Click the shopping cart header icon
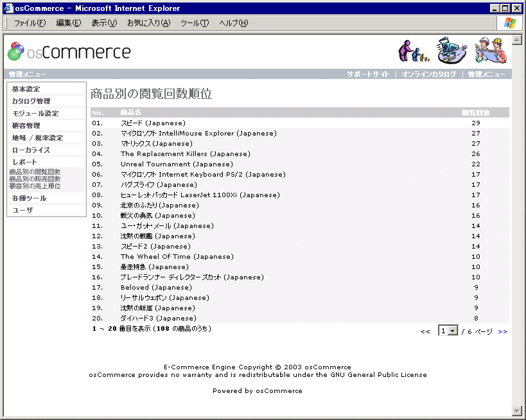The image size is (526, 420). pyautogui.click(x=451, y=50)
